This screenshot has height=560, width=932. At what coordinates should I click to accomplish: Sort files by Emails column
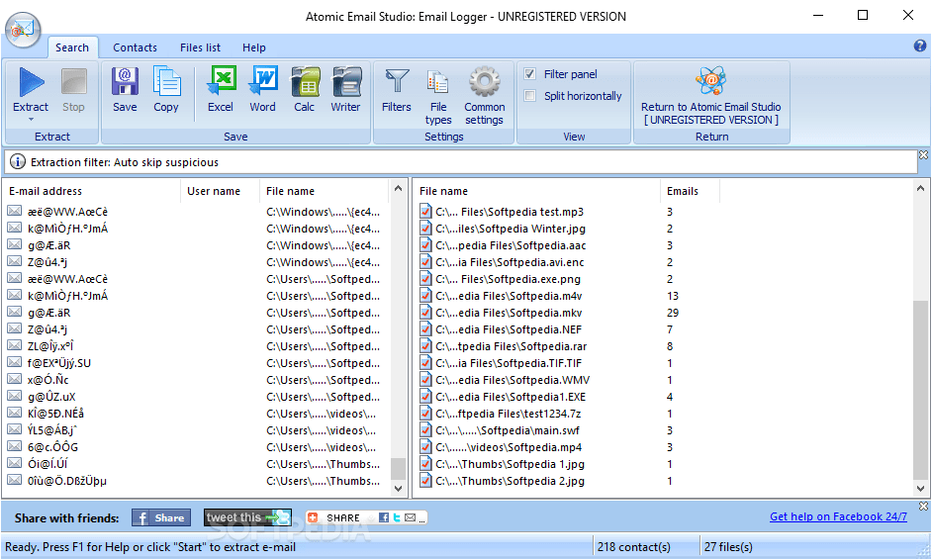690,191
